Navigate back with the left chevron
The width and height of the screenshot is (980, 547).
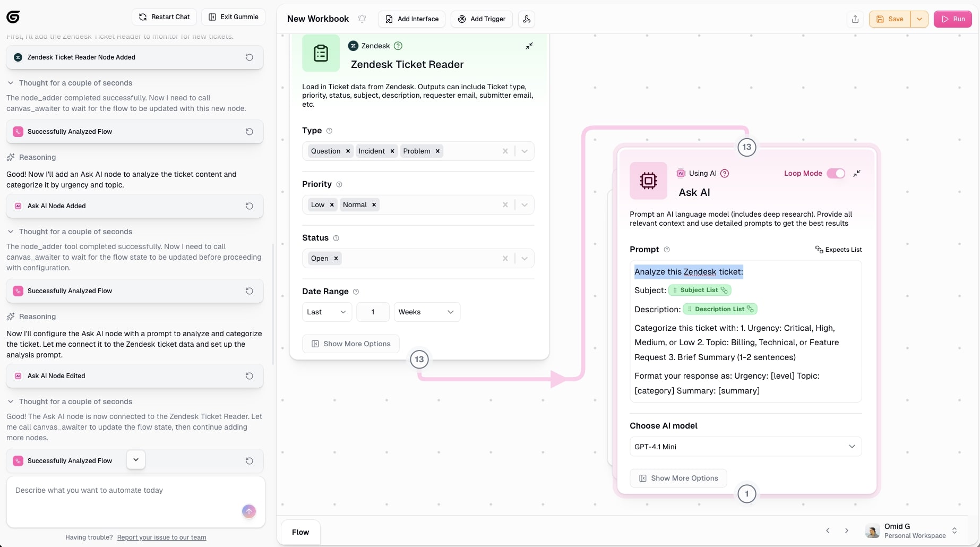click(828, 531)
